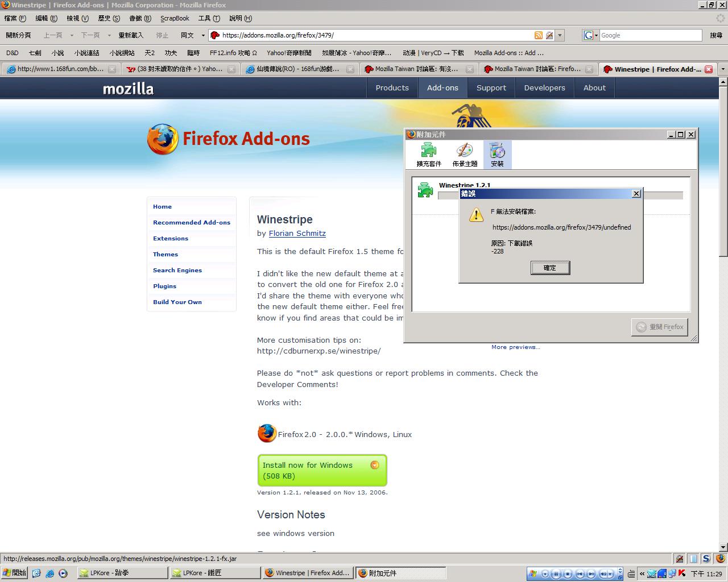Click the Firefox icon in the status bar
This screenshot has height=582, width=728.
coord(721,559)
